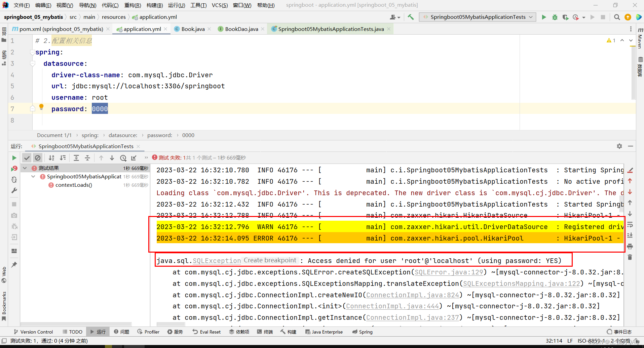Image resolution: width=644 pixels, height=348 pixels.
Task: Pin the run tab with the pin icon
Action: click(x=14, y=264)
